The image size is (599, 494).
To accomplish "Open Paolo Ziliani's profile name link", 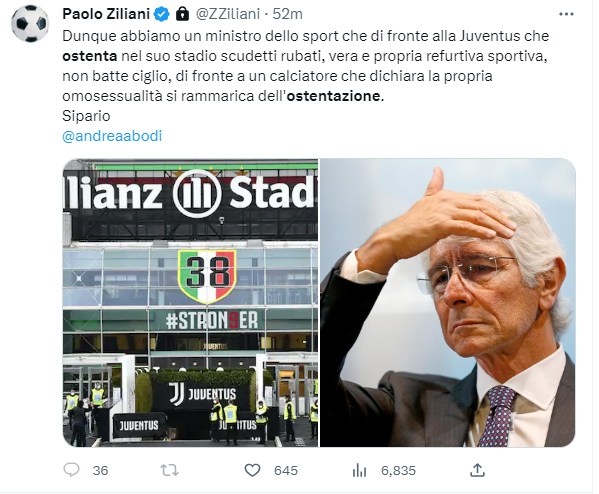I will coord(106,14).
